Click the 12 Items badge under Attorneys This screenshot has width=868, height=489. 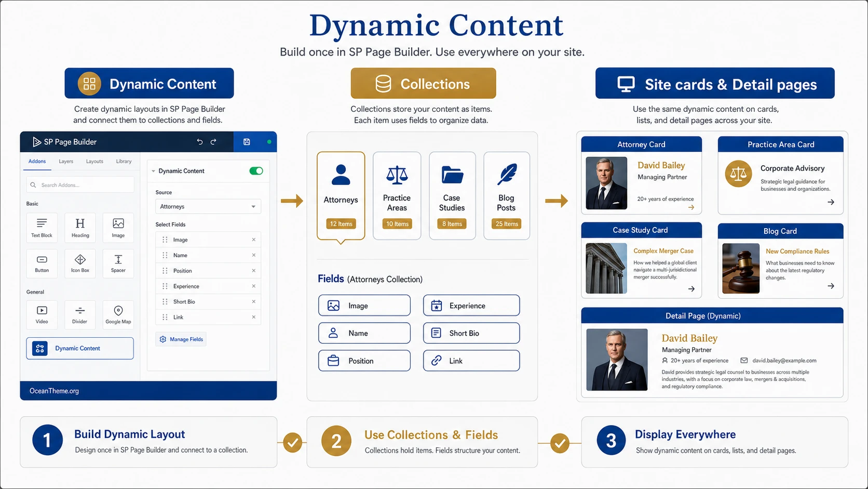click(x=341, y=224)
